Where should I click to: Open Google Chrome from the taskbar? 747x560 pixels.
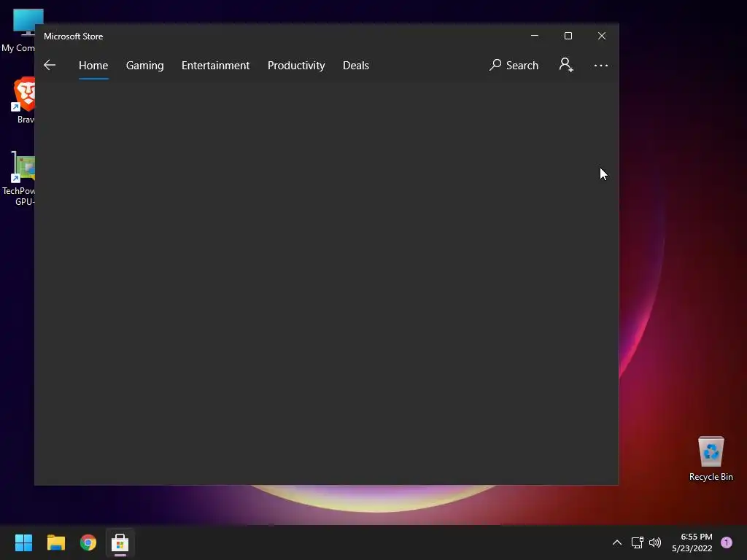click(88, 542)
